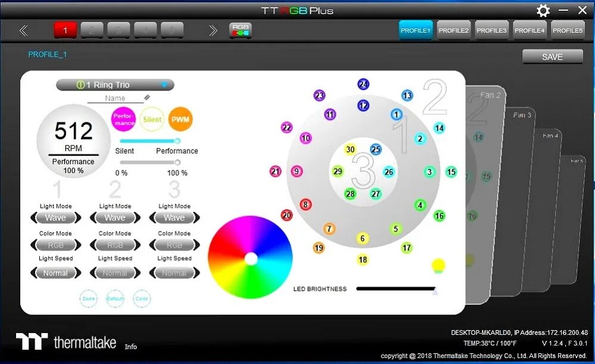Image resolution: width=595 pixels, height=364 pixels.
Task: Select the Silent fan mode icon
Action: (152, 119)
